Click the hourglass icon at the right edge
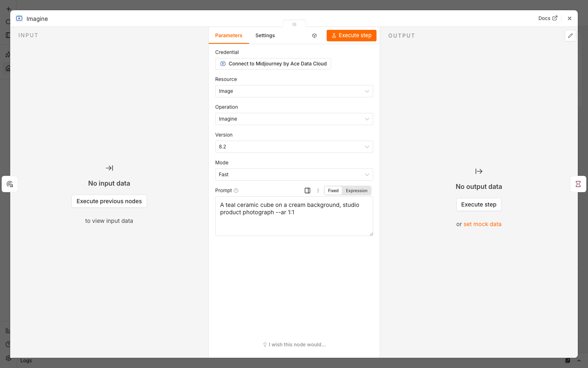Image resolution: width=588 pixels, height=368 pixels. pos(578,184)
